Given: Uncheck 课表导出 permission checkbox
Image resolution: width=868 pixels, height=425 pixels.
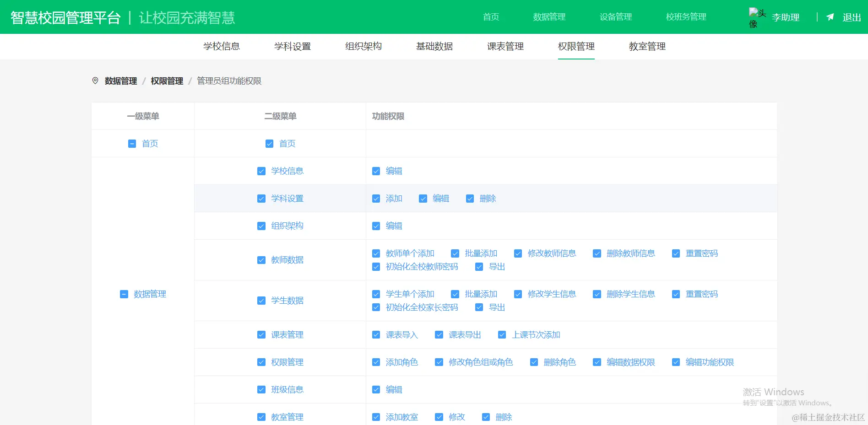Looking at the screenshot, I should pos(439,335).
